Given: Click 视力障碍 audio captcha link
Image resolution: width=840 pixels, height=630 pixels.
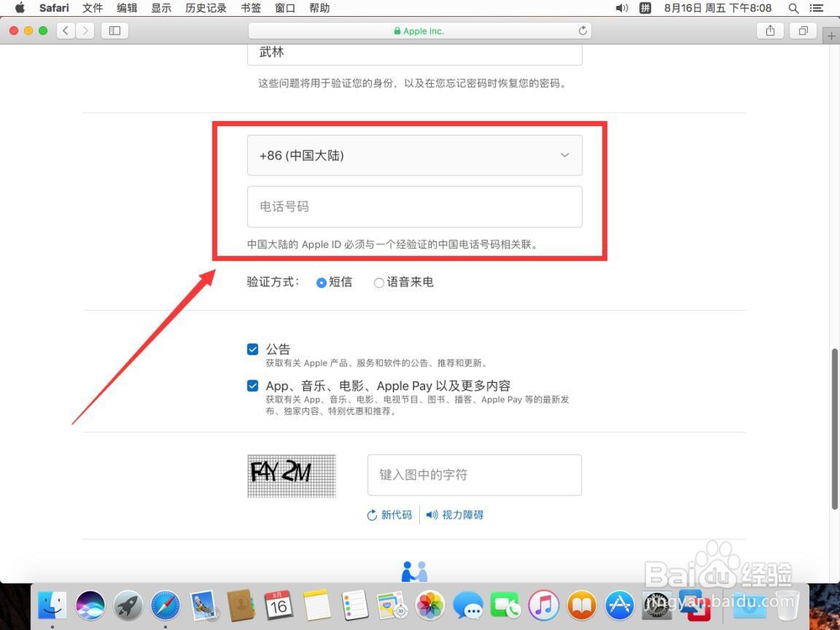Looking at the screenshot, I should click(454, 515).
